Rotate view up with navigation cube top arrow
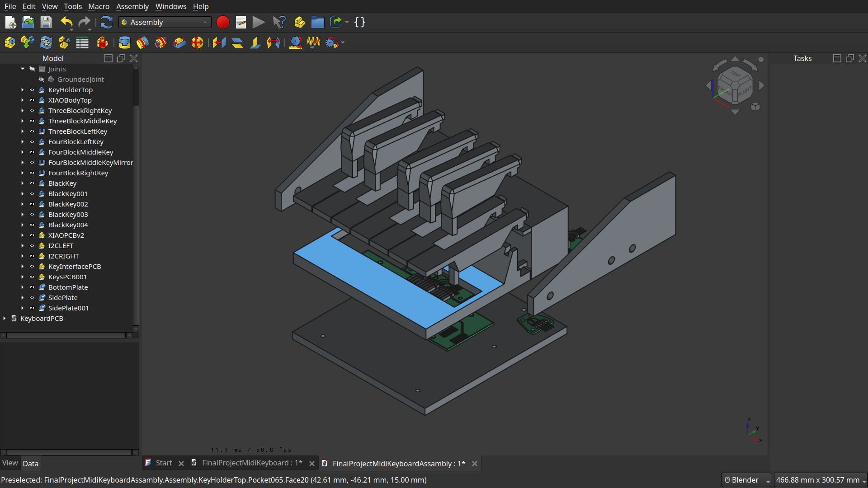 click(735, 59)
